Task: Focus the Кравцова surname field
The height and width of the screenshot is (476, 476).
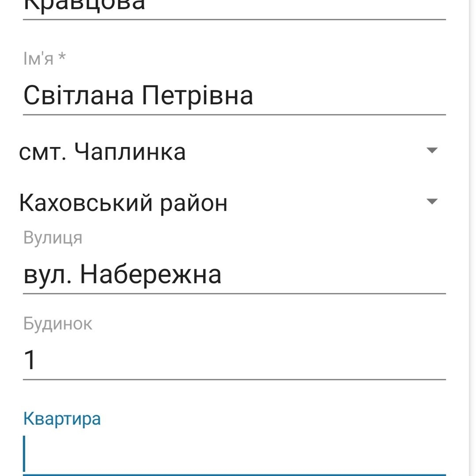Action: (234, 6)
